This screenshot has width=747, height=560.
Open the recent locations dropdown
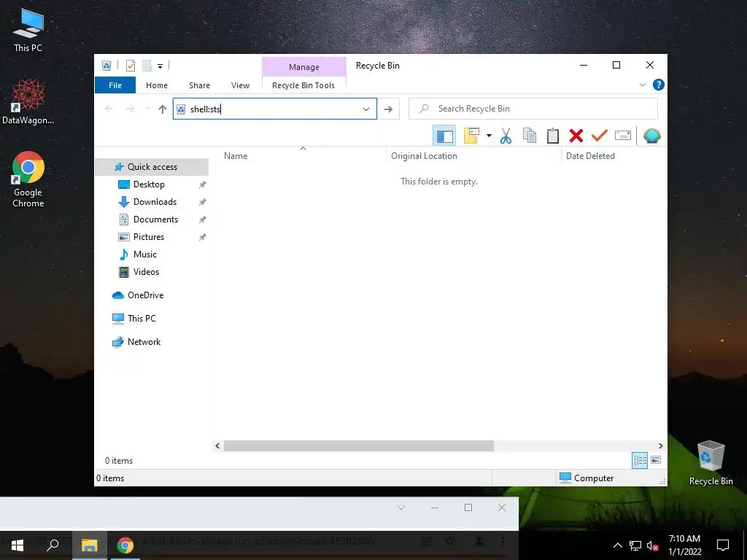(x=147, y=109)
